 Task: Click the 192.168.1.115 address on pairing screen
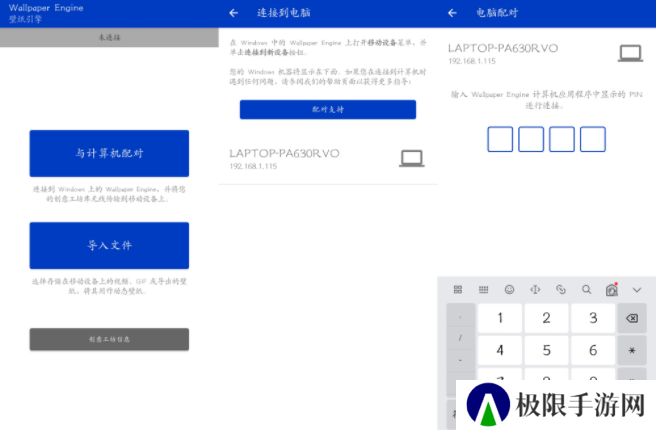click(x=472, y=61)
